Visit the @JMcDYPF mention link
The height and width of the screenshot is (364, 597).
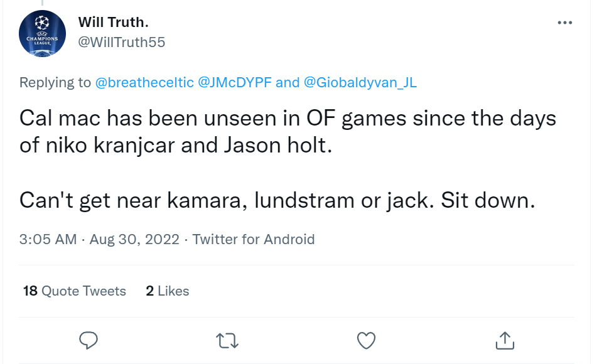click(x=235, y=82)
